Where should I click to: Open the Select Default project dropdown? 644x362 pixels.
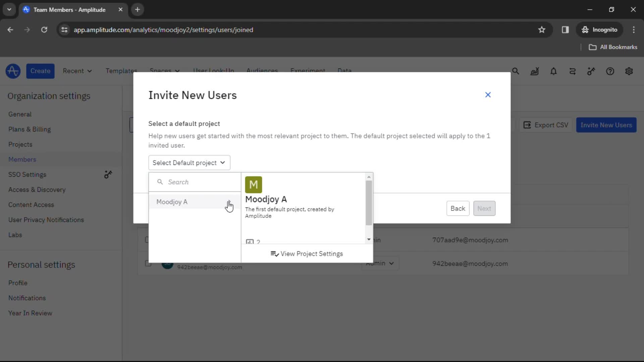pos(189,163)
